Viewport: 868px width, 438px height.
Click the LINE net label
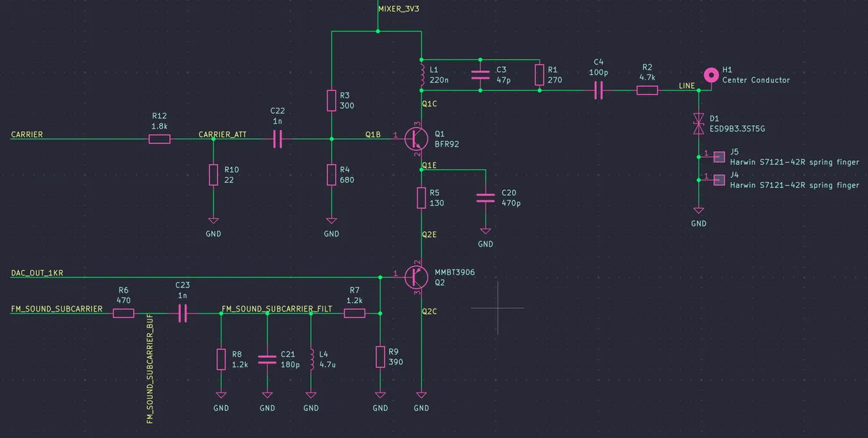686,86
